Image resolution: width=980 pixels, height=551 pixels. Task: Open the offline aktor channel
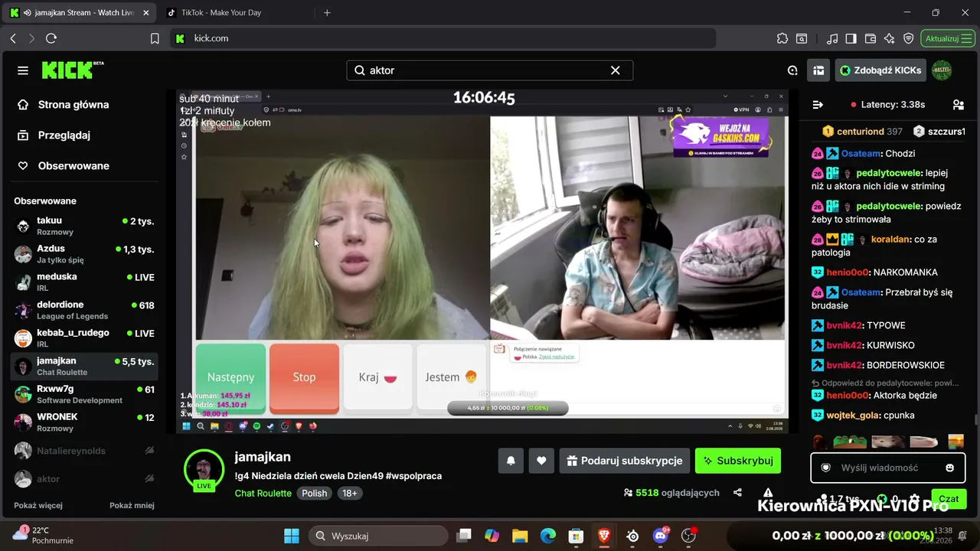(84, 479)
